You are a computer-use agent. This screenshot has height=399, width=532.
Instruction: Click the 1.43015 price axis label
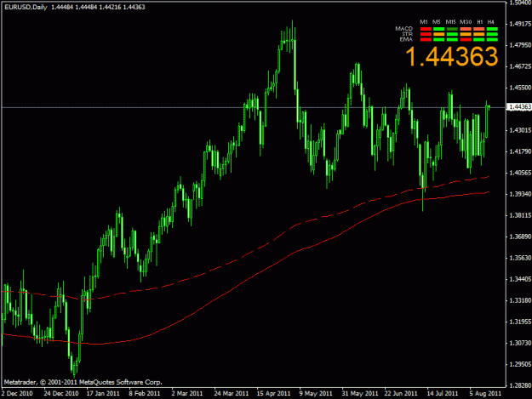click(x=520, y=130)
